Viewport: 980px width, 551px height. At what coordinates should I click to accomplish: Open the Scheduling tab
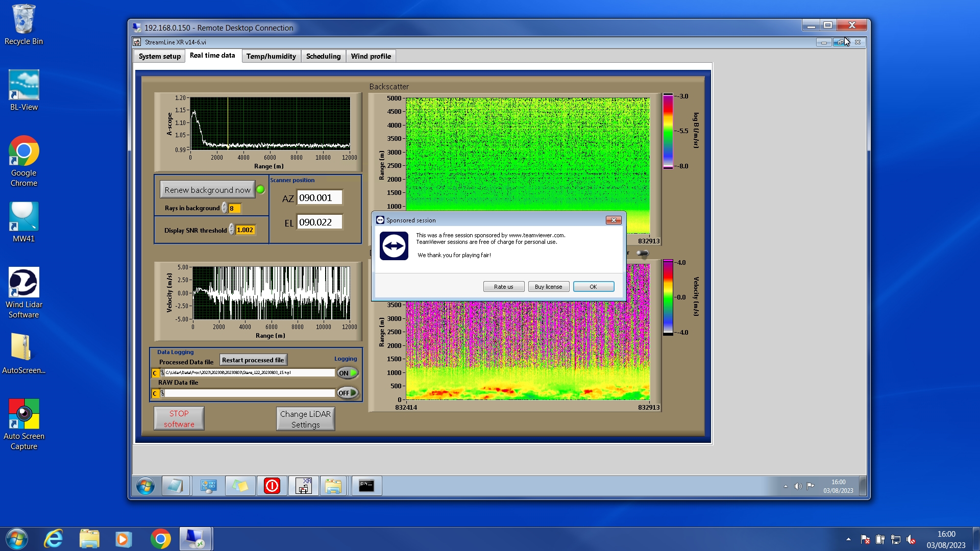tap(323, 56)
